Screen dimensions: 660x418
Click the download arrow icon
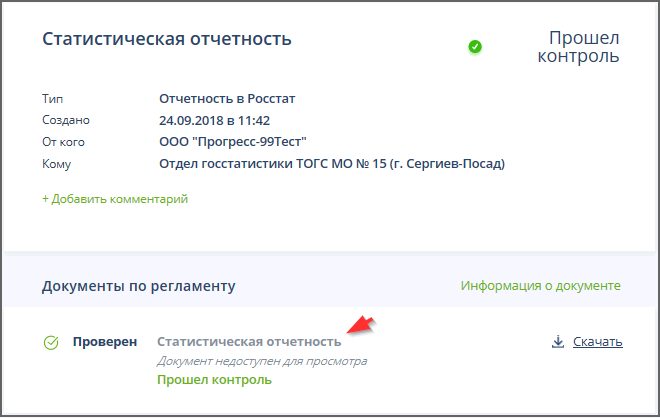557,342
